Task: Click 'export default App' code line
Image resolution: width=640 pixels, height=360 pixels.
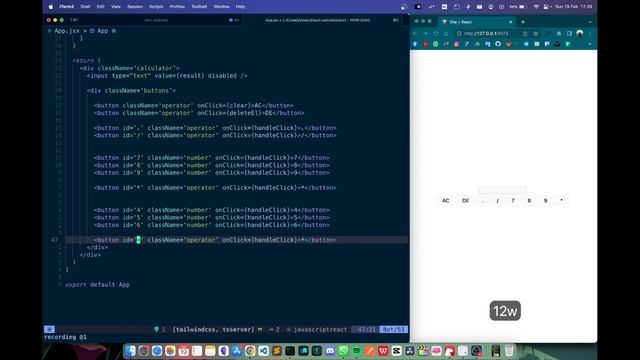Action: point(97,284)
